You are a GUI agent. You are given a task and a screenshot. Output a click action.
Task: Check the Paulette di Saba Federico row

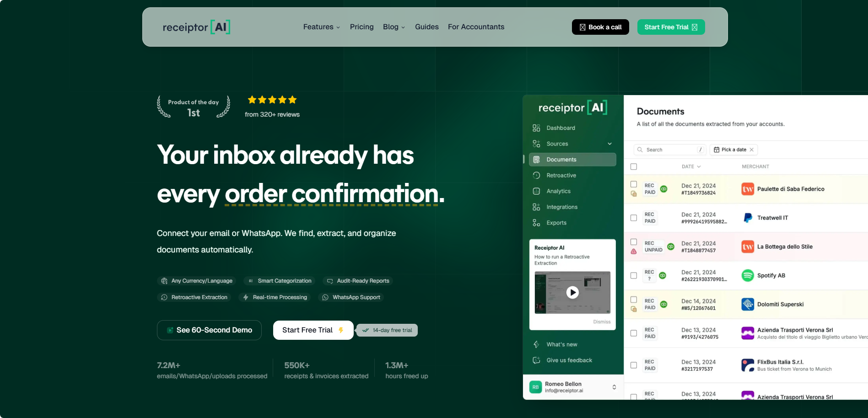click(634, 184)
